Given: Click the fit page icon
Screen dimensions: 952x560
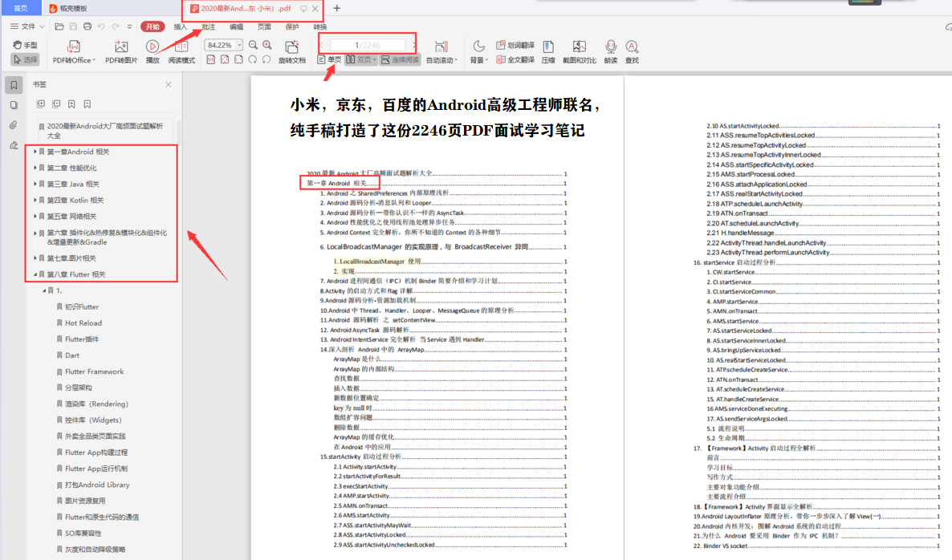Looking at the screenshot, I should point(225,59).
